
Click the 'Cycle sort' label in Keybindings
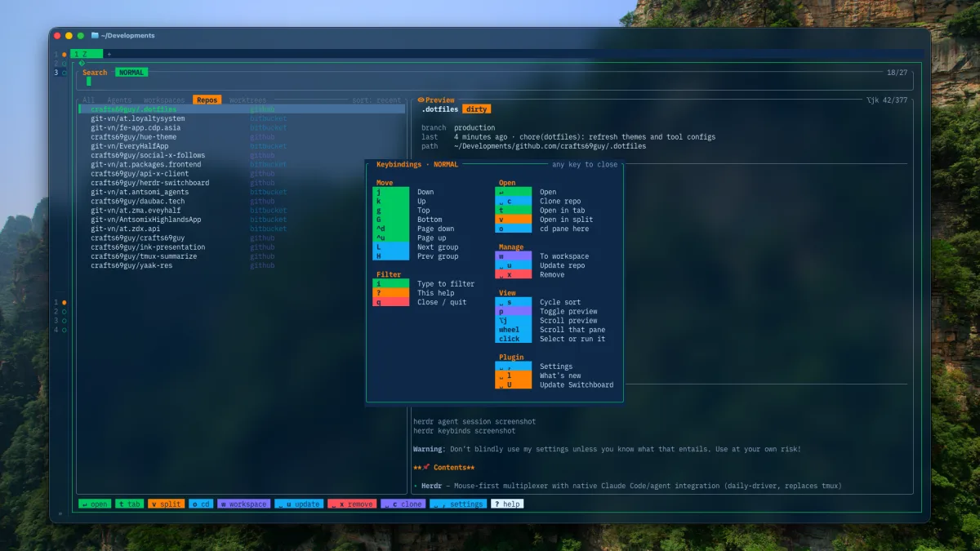click(x=560, y=302)
